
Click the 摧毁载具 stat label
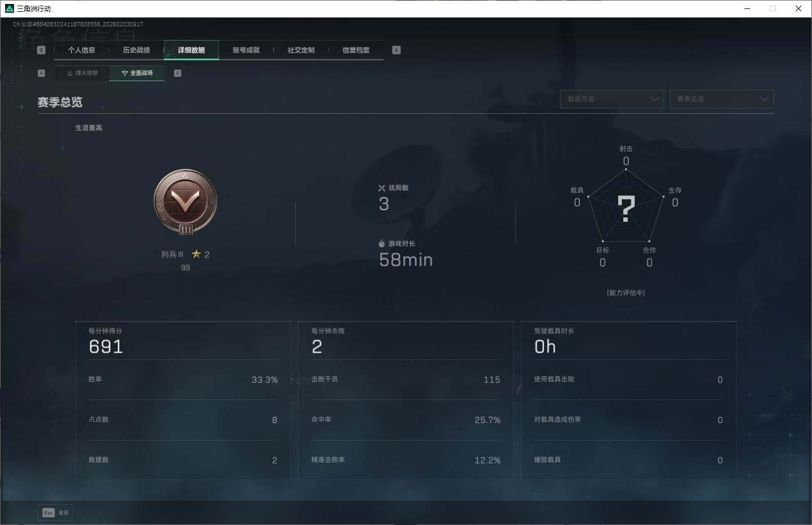pyautogui.click(x=547, y=460)
